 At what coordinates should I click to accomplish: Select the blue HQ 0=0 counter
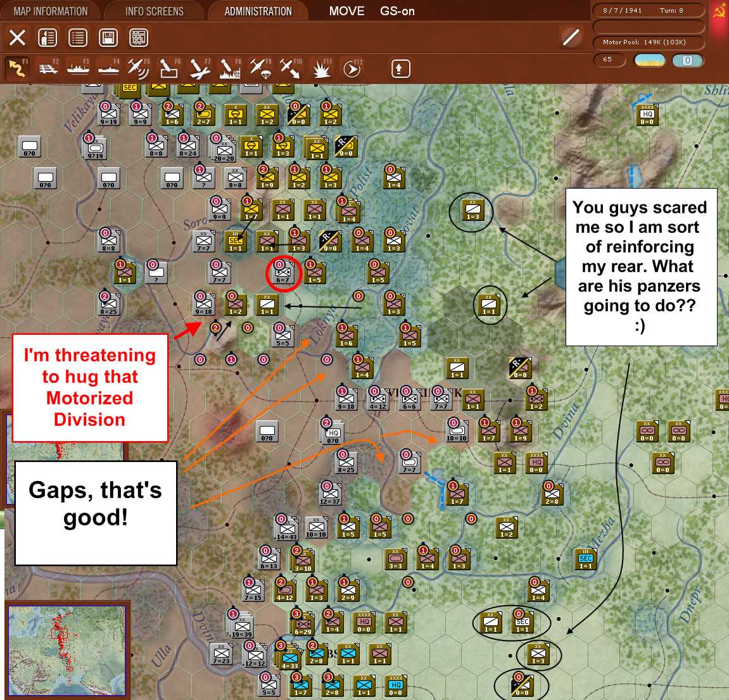pos(396,685)
